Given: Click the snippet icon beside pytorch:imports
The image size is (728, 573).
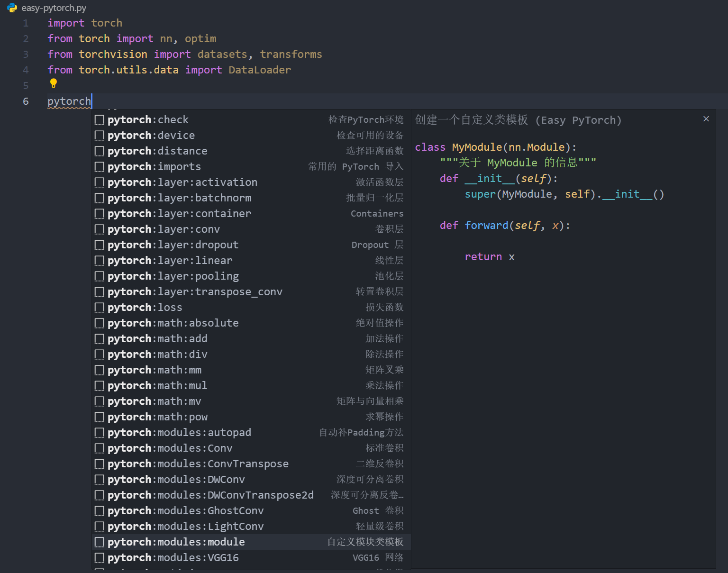Looking at the screenshot, I should (x=100, y=167).
